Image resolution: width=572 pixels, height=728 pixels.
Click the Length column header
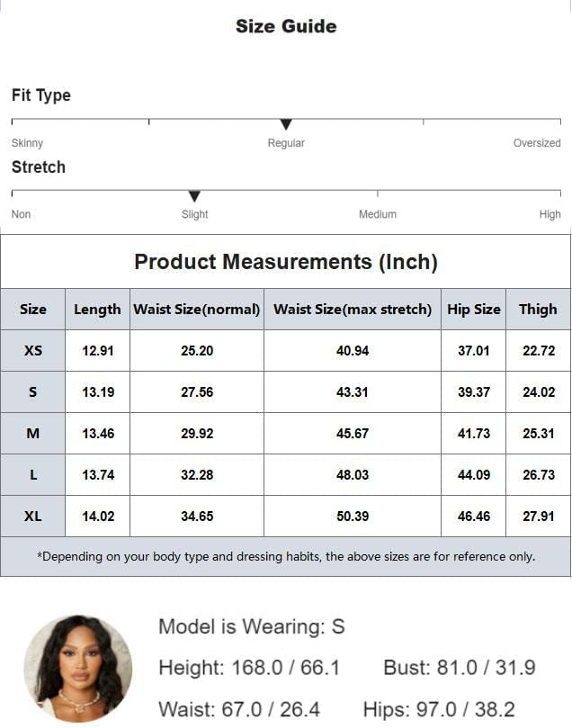click(x=97, y=310)
